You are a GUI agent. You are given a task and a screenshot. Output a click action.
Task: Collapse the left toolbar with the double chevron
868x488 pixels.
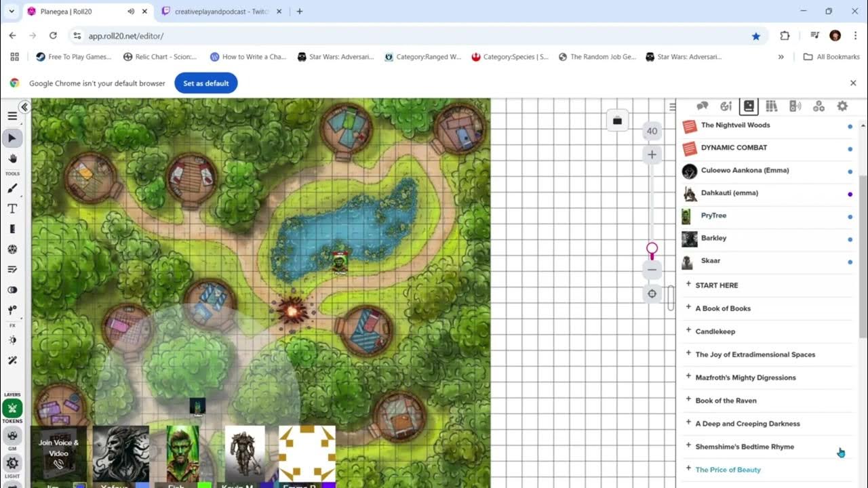point(24,107)
